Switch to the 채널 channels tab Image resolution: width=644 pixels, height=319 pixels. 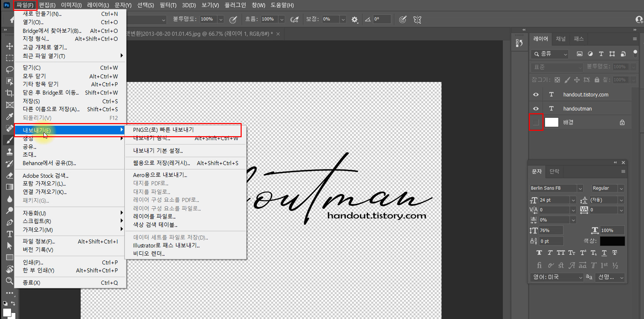click(x=560, y=39)
